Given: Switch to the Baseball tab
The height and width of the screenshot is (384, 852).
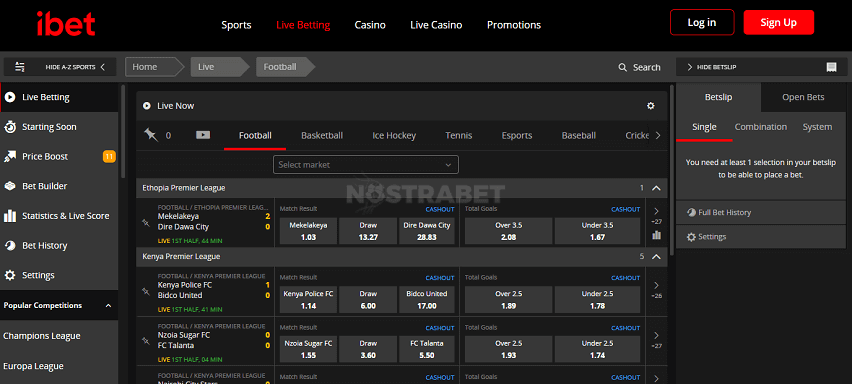Looking at the screenshot, I should pos(579,136).
